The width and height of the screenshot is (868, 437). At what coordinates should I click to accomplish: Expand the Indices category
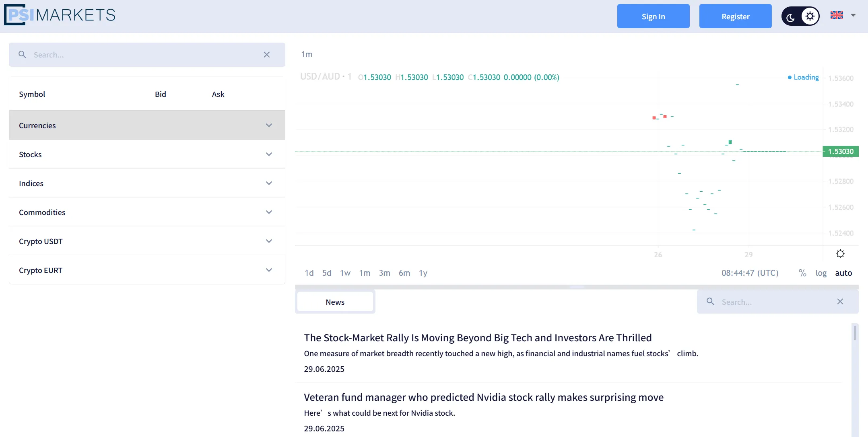point(147,183)
